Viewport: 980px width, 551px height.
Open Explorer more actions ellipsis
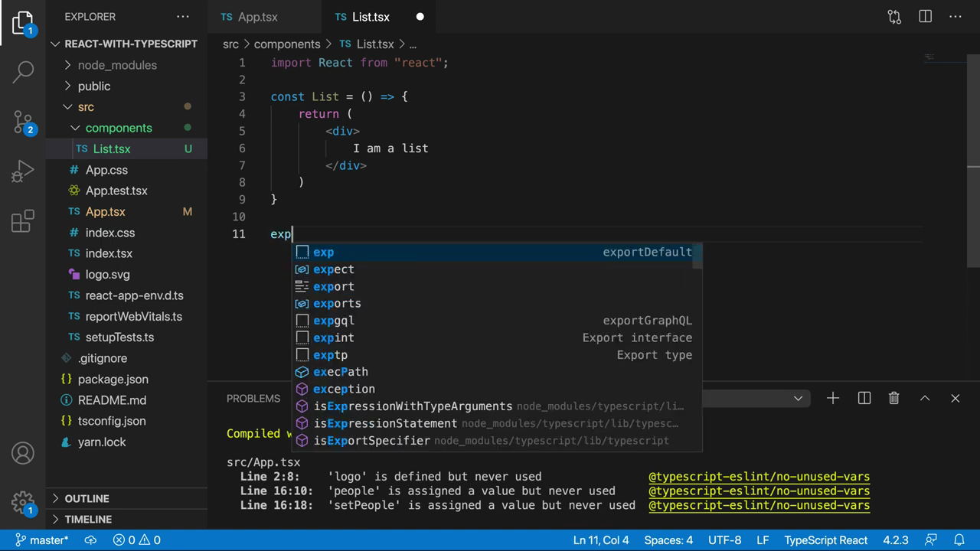(x=182, y=16)
